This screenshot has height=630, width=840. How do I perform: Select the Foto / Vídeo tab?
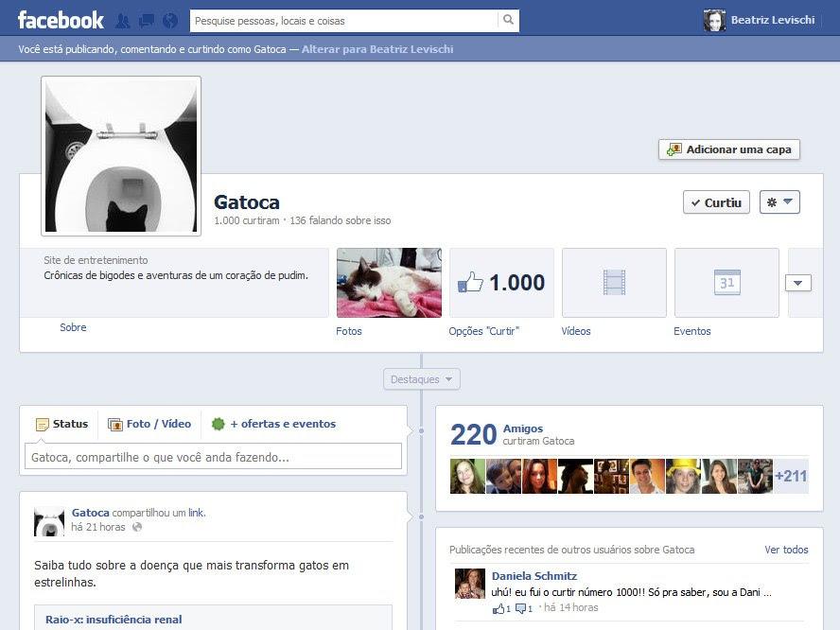tap(149, 424)
